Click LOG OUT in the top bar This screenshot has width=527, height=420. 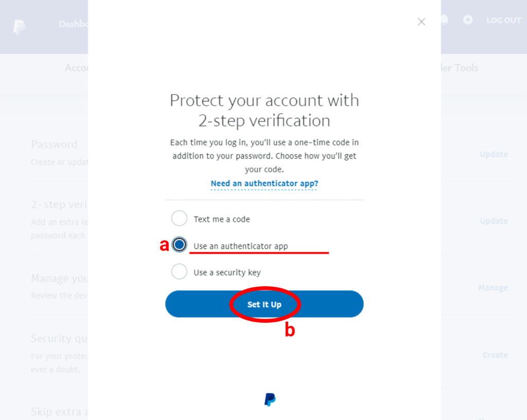point(503,20)
